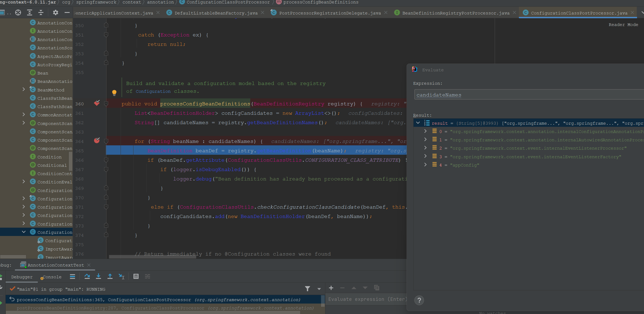Click the Step Out debugger icon
Screen dimensions: 644x314
click(x=110, y=276)
